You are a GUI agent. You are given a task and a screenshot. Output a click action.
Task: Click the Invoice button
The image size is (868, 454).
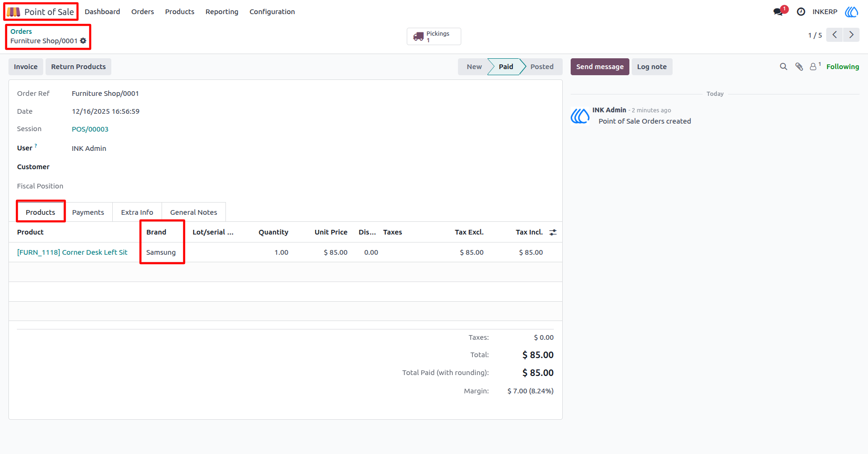tap(26, 67)
